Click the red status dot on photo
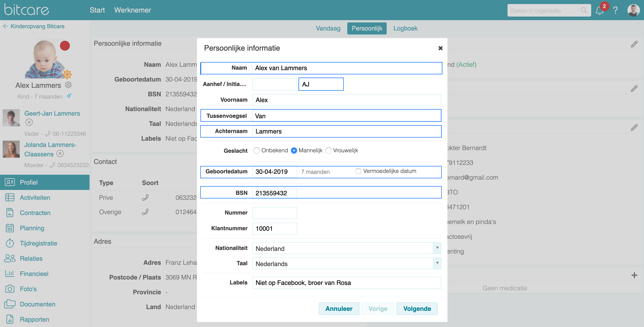 65,46
